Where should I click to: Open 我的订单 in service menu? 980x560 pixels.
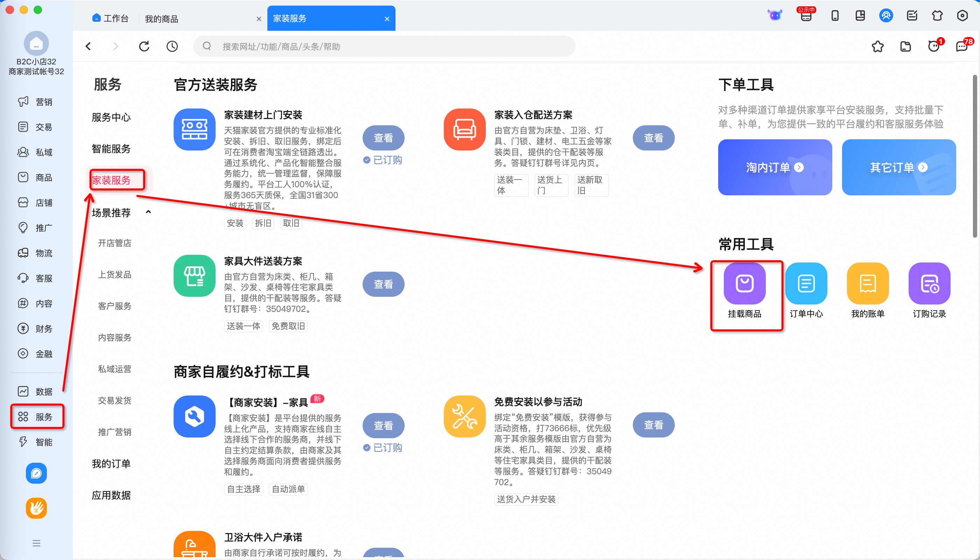point(111,464)
